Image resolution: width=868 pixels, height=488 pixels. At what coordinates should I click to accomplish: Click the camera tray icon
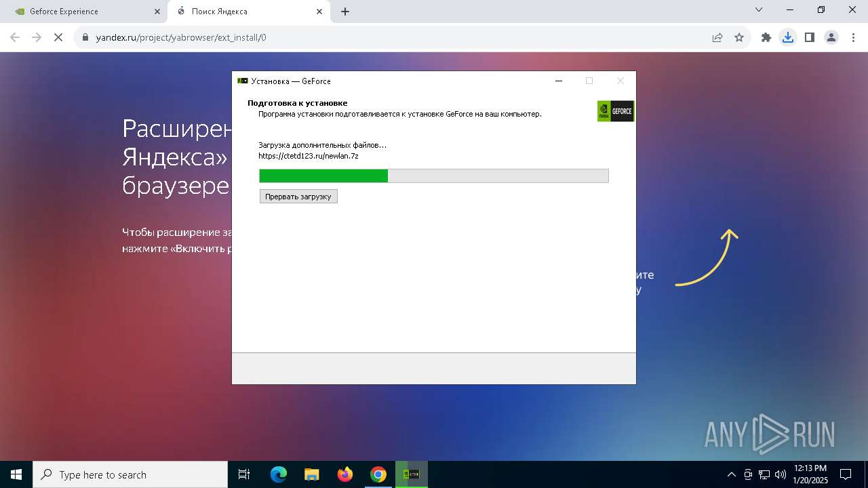748,474
